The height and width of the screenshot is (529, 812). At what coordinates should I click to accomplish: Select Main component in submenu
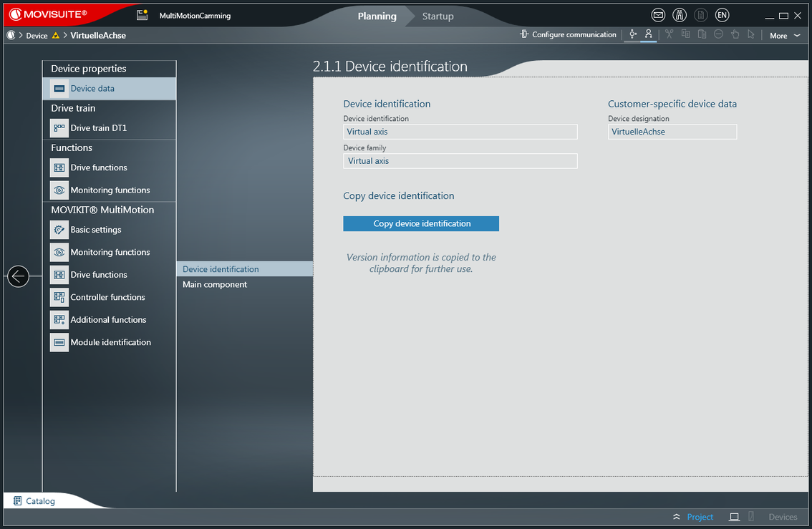215,285
